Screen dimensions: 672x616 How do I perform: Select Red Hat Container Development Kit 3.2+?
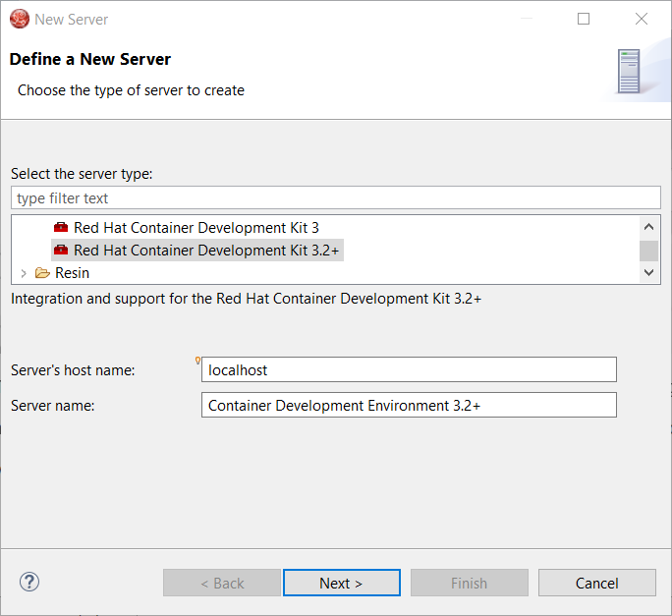click(x=207, y=251)
